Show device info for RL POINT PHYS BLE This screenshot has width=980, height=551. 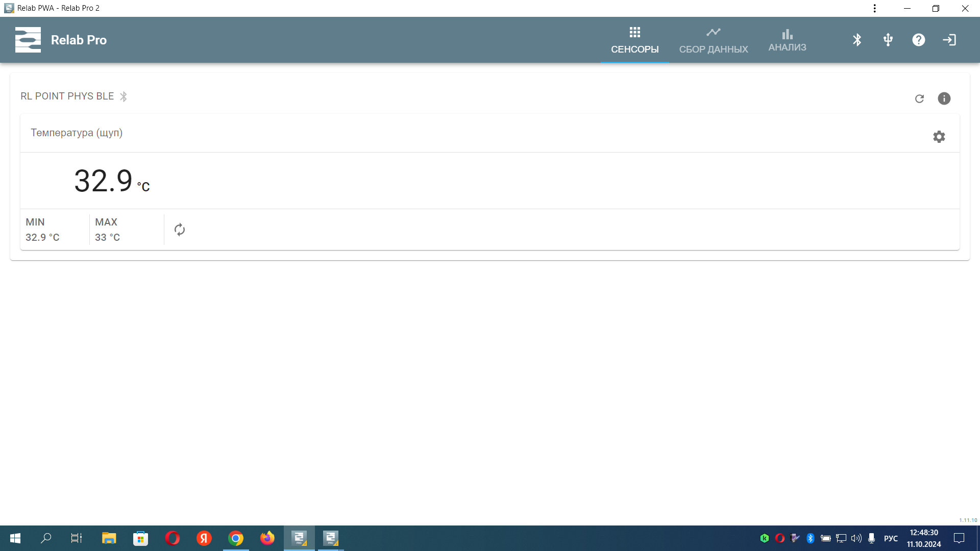coord(944,98)
